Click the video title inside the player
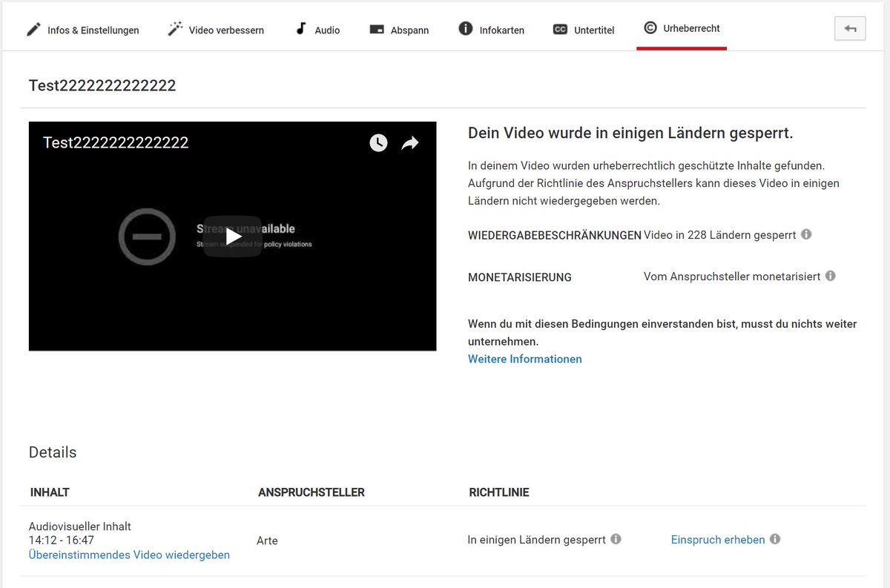 [x=116, y=142]
